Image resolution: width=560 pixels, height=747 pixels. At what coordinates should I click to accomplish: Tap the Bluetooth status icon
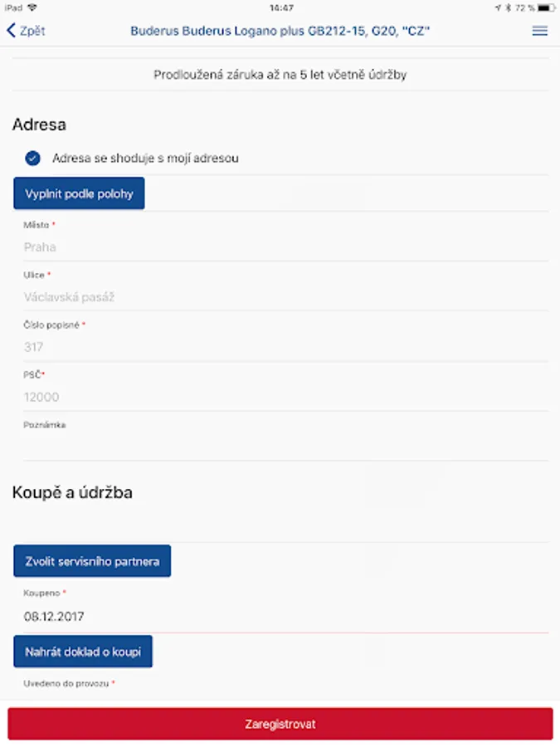[x=508, y=7]
